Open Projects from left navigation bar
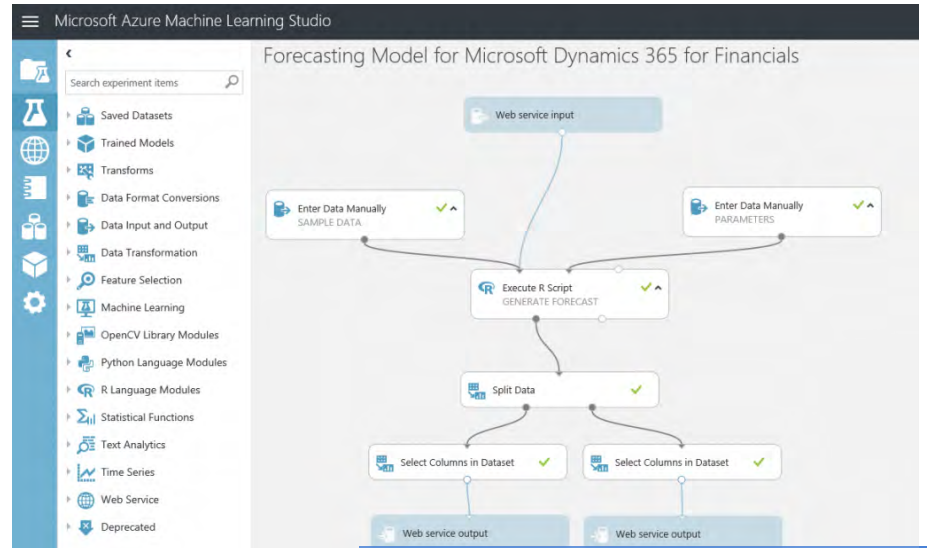This screenshot has width=927, height=548. pyautogui.click(x=34, y=71)
